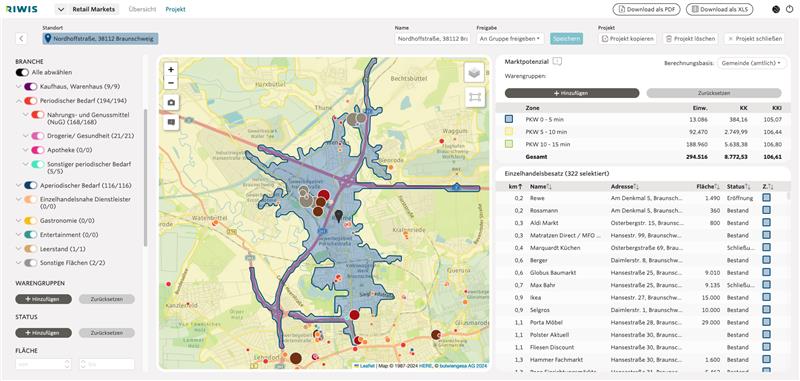The width and height of the screenshot is (800, 381).
Task: Switch to the Übersicht tab
Action: click(x=142, y=9)
